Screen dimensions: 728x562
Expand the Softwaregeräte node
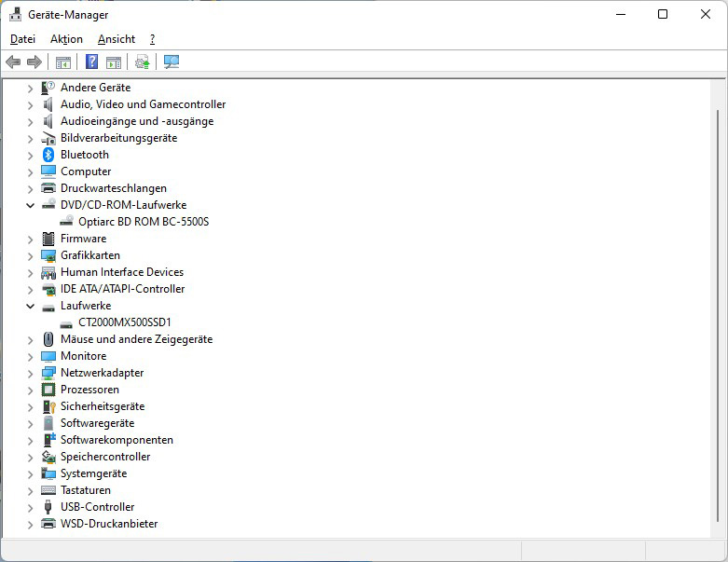30,424
